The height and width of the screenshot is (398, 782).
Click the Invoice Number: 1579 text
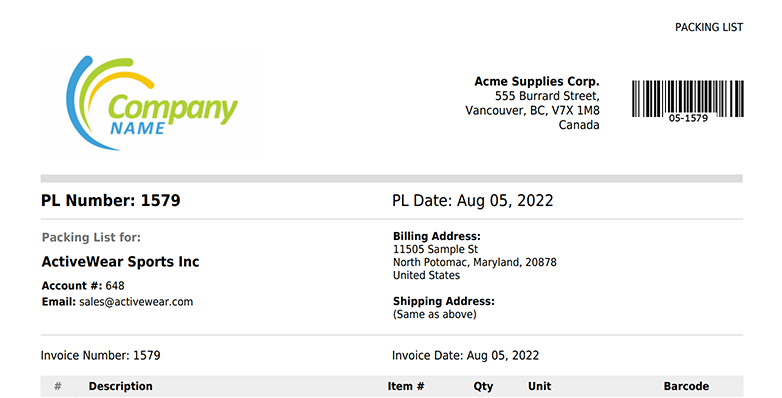[100, 356]
